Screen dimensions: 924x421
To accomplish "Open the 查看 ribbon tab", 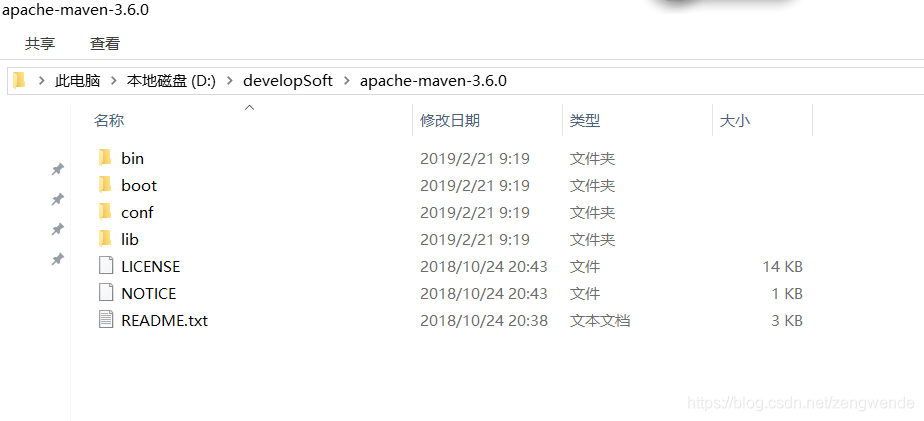I will tap(105, 43).
